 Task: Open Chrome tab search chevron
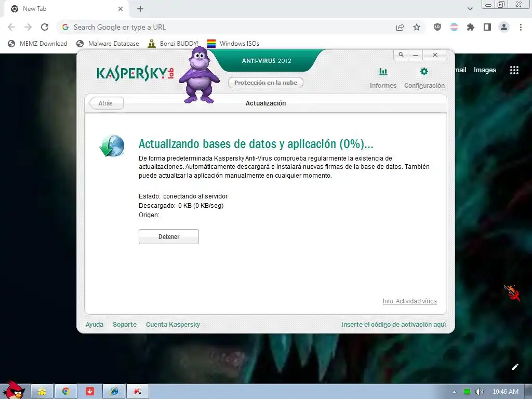point(470,9)
